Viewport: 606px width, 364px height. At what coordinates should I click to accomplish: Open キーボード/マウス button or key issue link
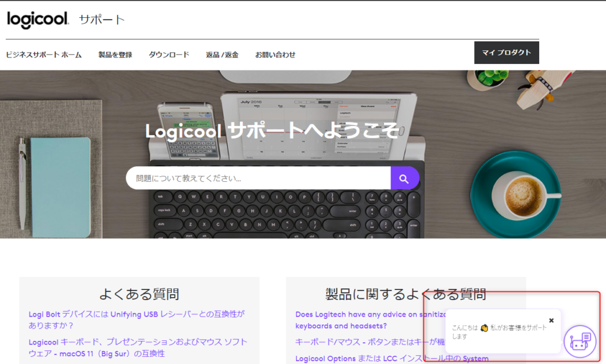point(370,342)
